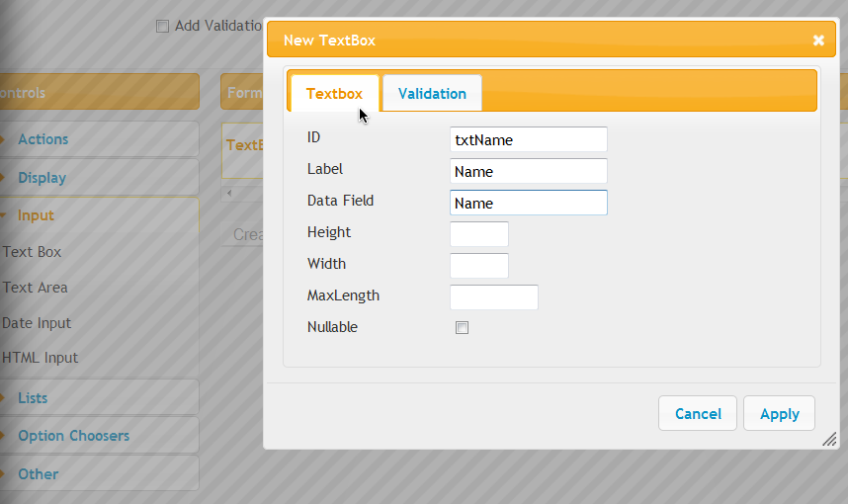Enable the Add Validation checkbox
Screen dimensions: 848x504
pos(162,26)
